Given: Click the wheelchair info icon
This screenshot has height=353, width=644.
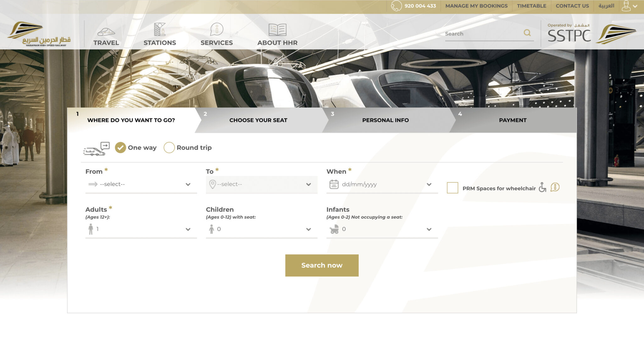Looking at the screenshot, I should [555, 187].
